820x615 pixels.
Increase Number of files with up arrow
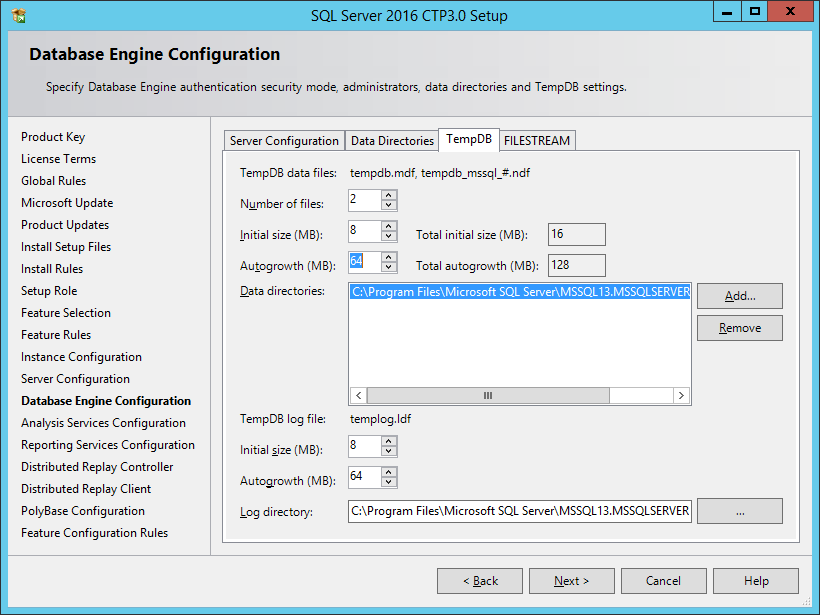coord(389,195)
